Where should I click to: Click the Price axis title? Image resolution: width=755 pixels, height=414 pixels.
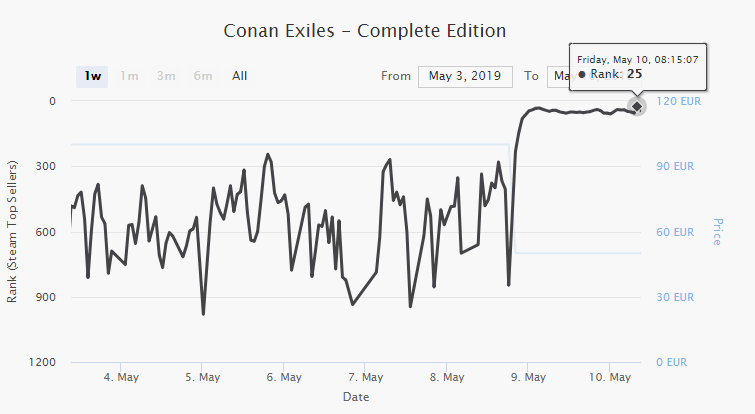(717, 232)
